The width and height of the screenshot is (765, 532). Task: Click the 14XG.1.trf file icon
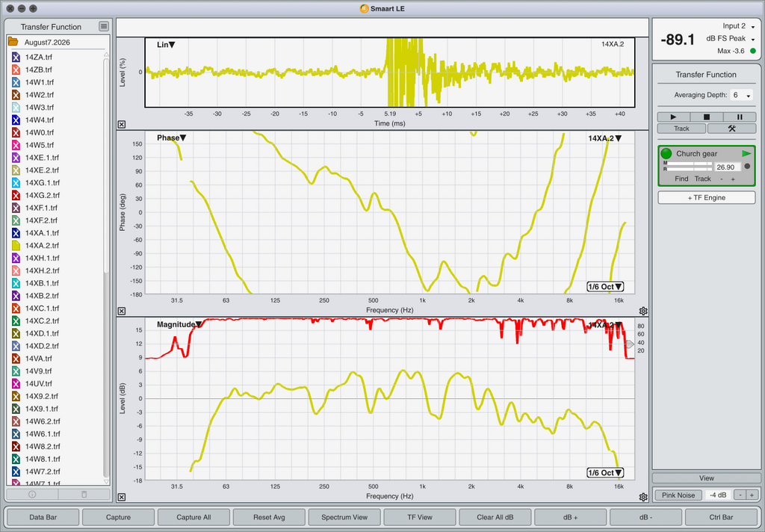16,182
